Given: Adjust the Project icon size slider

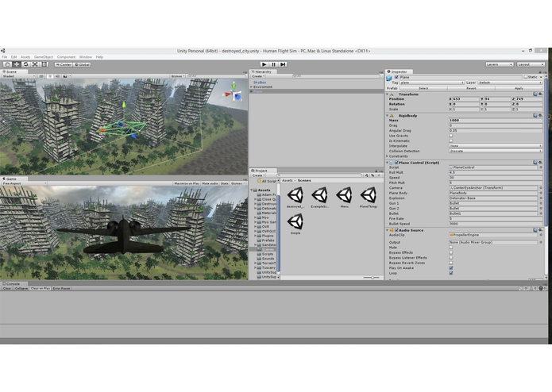Looking at the screenshot, I should pyautogui.click(x=372, y=278).
